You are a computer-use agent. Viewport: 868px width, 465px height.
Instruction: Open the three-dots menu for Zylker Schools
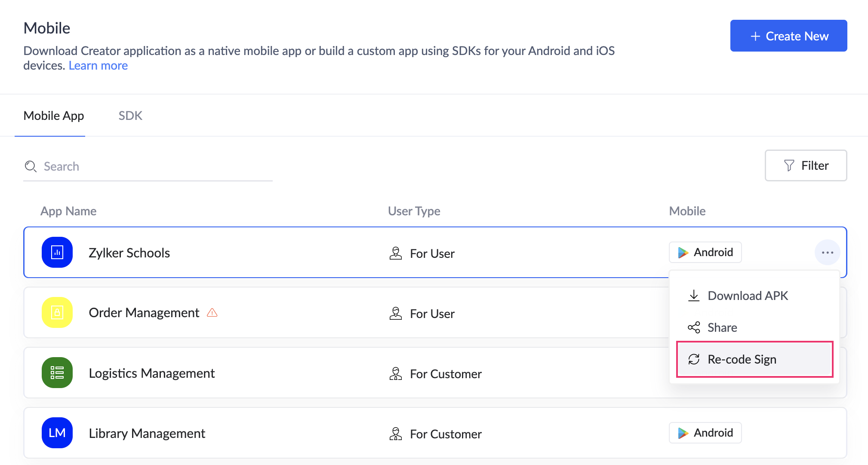pyautogui.click(x=827, y=253)
